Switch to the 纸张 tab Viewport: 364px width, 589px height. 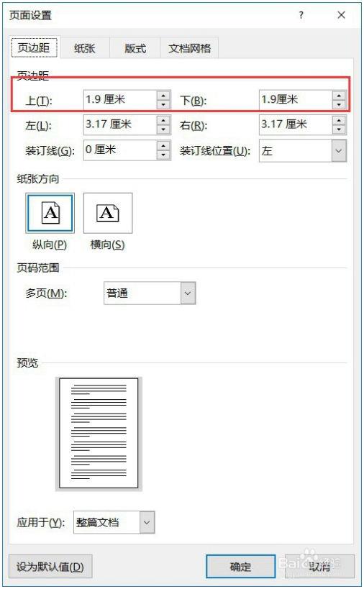click(85, 48)
